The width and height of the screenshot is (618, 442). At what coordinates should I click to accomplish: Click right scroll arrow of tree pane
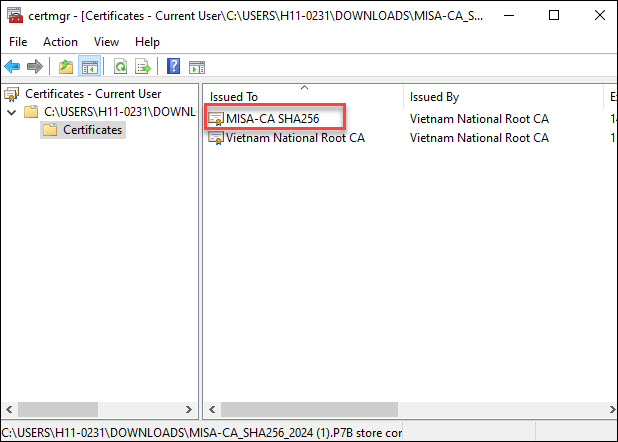[x=189, y=409]
